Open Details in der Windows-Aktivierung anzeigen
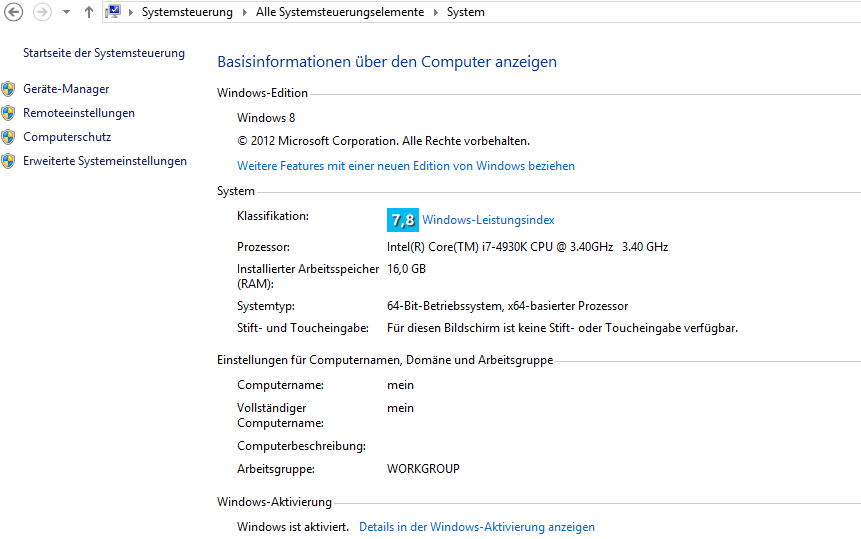 (x=477, y=527)
